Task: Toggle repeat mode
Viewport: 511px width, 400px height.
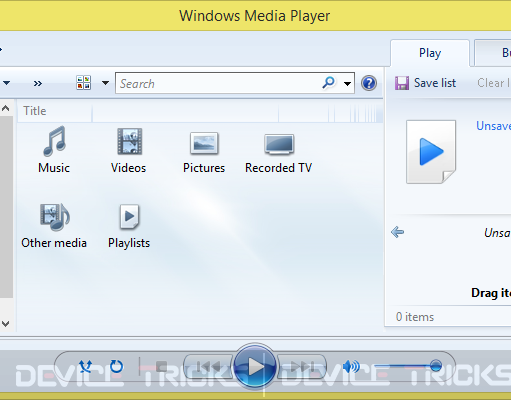Action: pos(116,366)
